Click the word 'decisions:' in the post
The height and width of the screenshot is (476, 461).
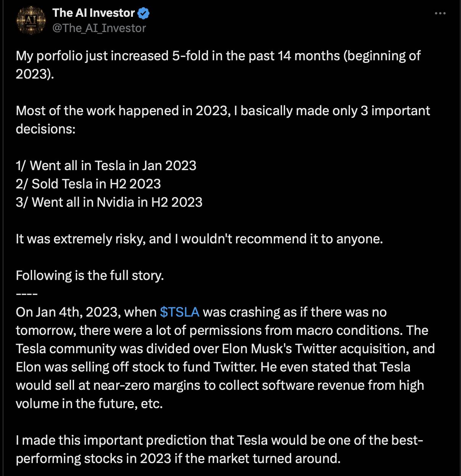[46, 129]
